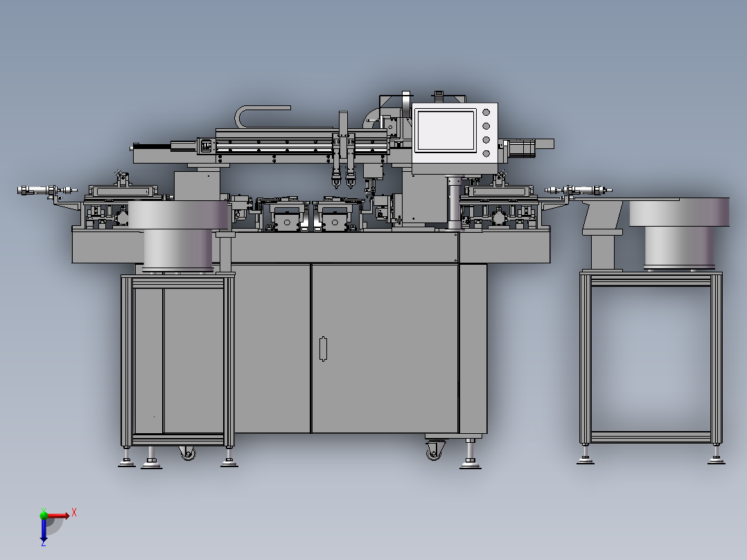
Task: Select the right fixture nest on the worktable
Action: [x=337, y=214]
